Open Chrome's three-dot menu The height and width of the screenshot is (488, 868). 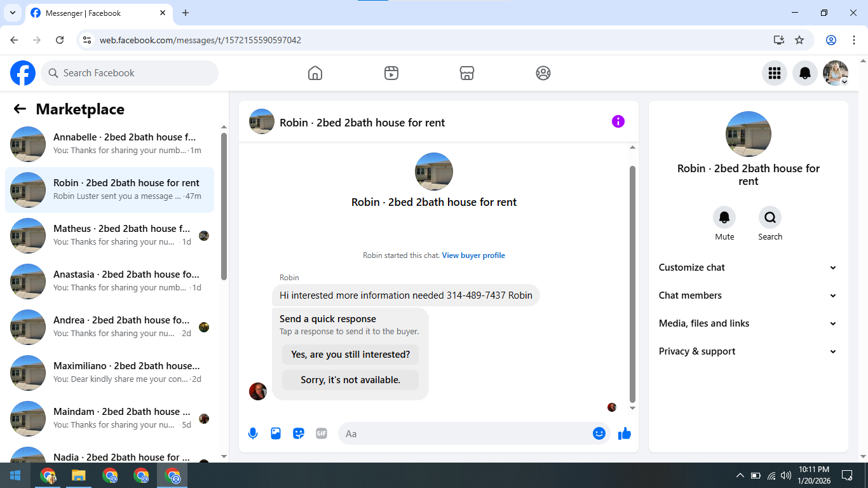(853, 40)
